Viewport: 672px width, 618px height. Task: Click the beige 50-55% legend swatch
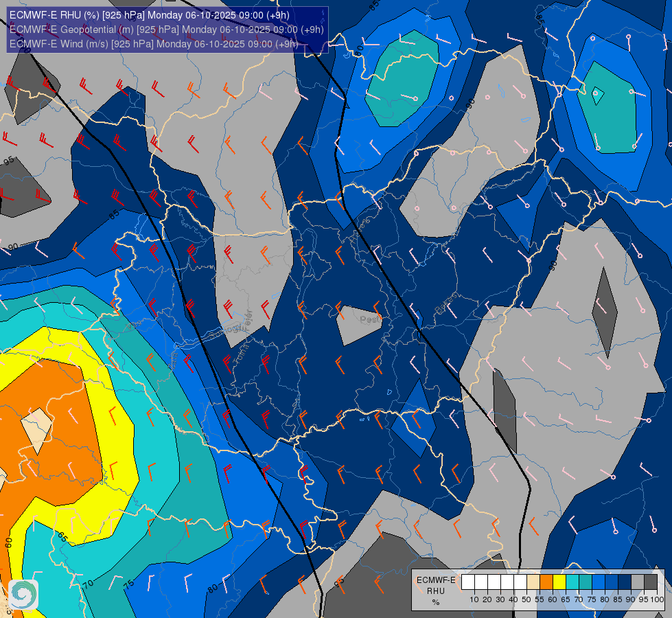tap(533, 582)
